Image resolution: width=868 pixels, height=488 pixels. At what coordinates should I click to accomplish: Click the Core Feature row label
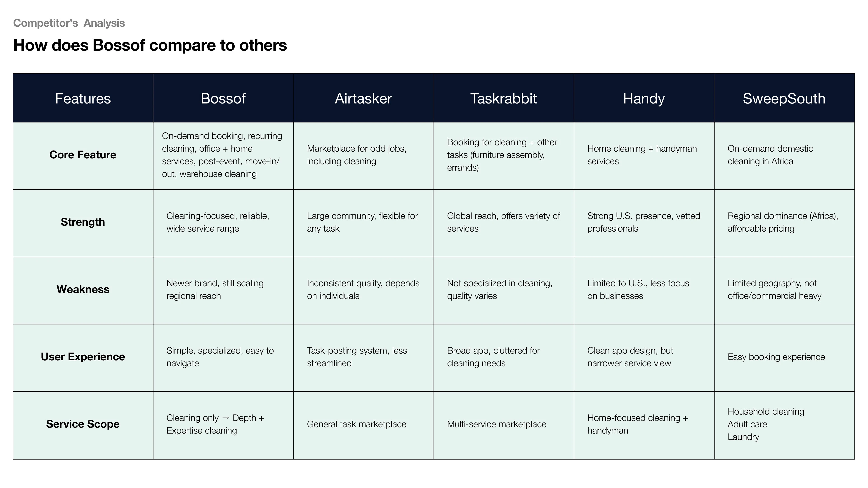click(83, 155)
